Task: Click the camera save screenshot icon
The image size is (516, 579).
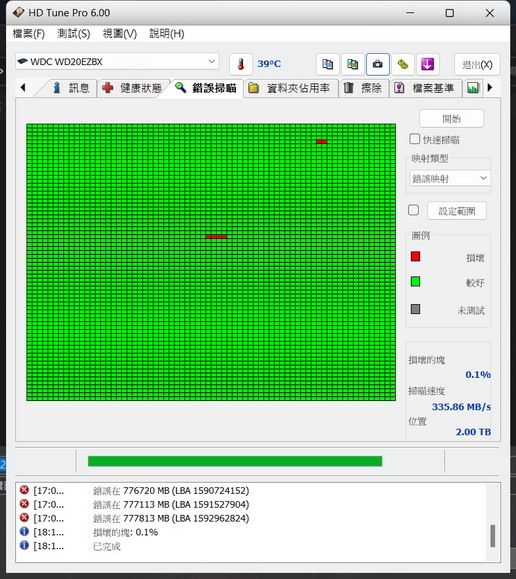Action: click(377, 64)
